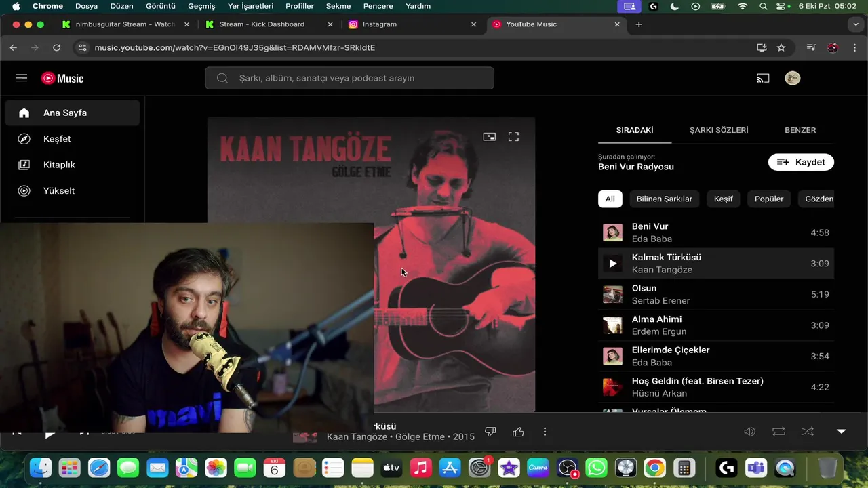The width and height of the screenshot is (868, 488).
Task: Switch to the nimbusguitar Stream tab
Action: pos(125,24)
